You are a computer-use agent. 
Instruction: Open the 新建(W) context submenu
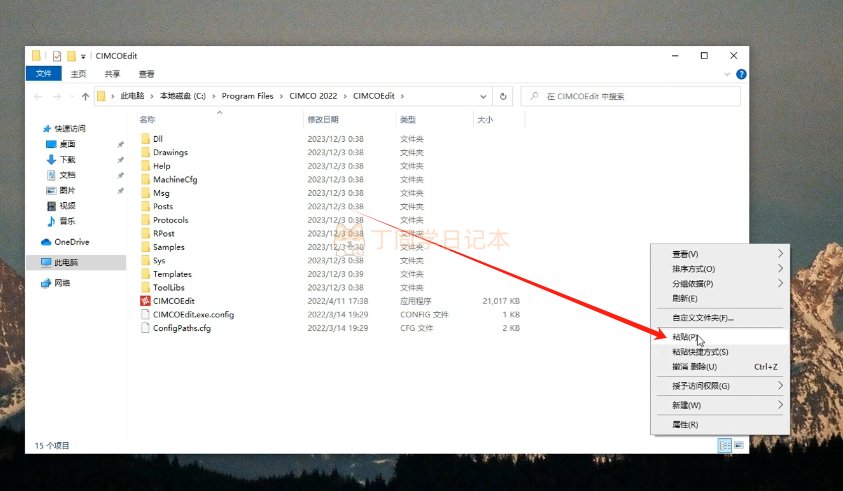click(720, 405)
